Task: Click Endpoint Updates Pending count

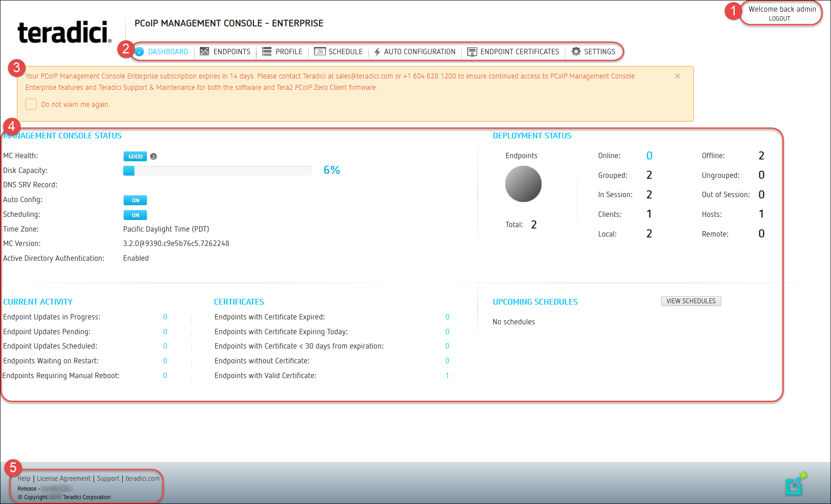Action: point(165,332)
